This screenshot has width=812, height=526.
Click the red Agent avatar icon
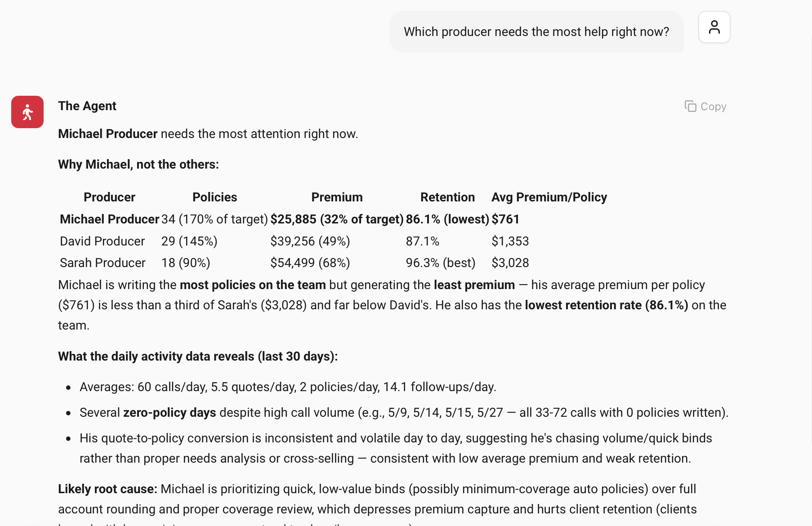click(27, 112)
